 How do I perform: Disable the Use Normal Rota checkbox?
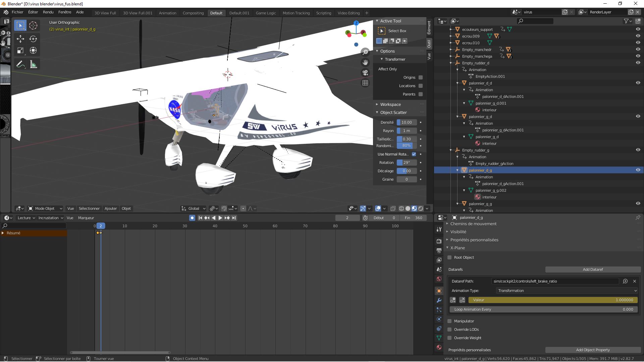414,154
